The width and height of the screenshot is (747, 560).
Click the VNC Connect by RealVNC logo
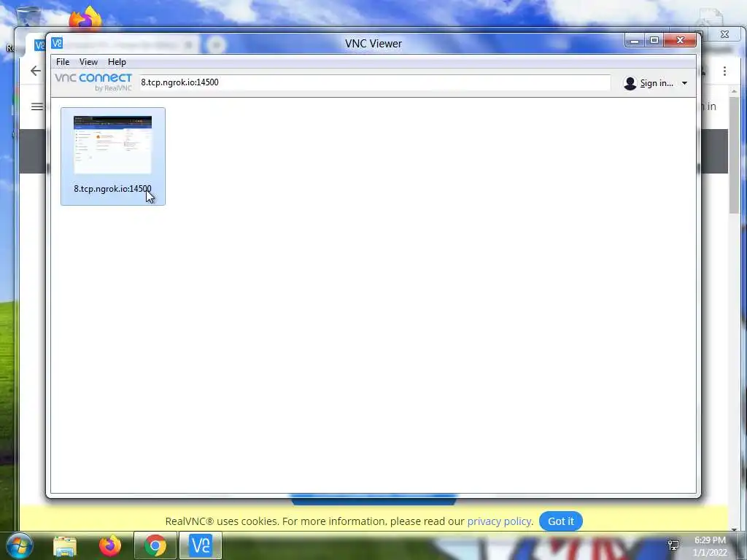point(93,82)
